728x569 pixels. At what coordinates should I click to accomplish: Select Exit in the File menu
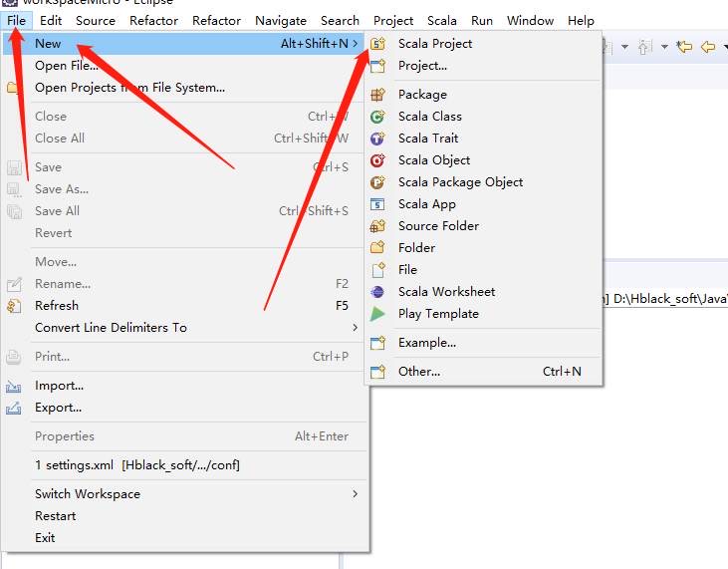coord(45,538)
